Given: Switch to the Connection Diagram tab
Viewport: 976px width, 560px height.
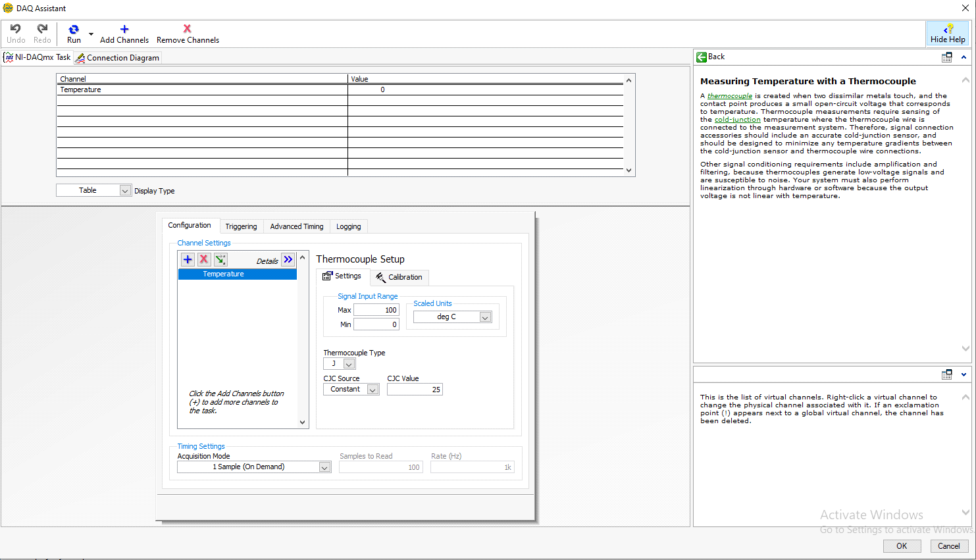Looking at the screenshot, I should click(x=117, y=58).
